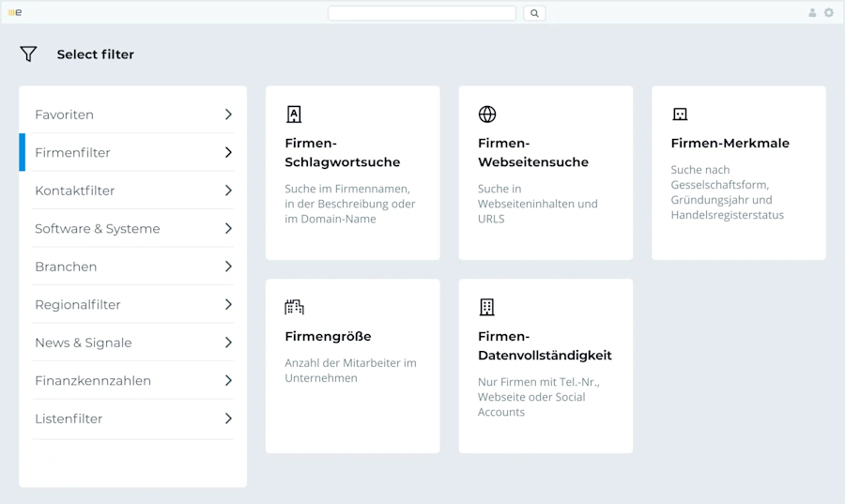Click the globe icon for Firmen-Webseitensuche

(487, 115)
